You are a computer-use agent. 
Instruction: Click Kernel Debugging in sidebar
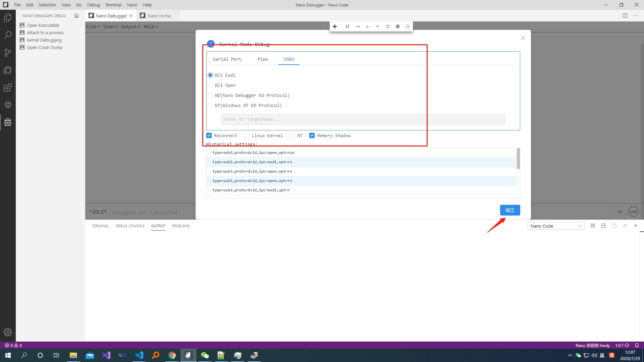(x=44, y=40)
